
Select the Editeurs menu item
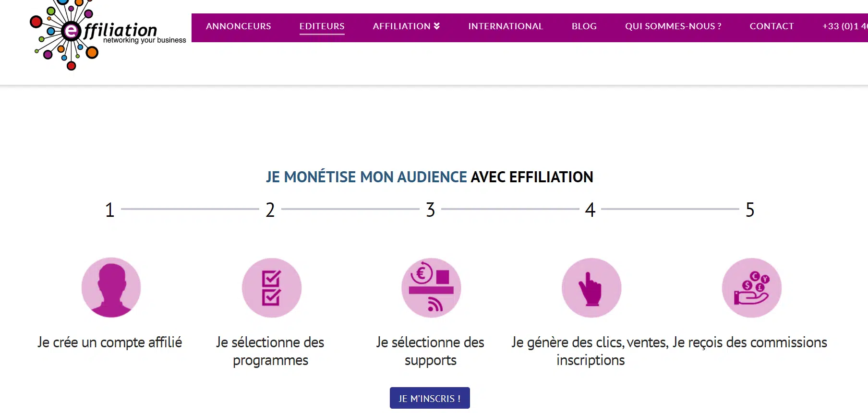pos(322,26)
